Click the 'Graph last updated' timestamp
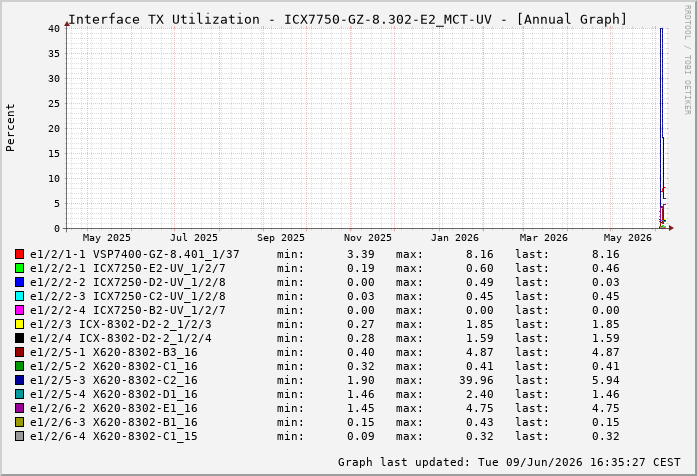The width and height of the screenshot is (697, 476). [509, 462]
